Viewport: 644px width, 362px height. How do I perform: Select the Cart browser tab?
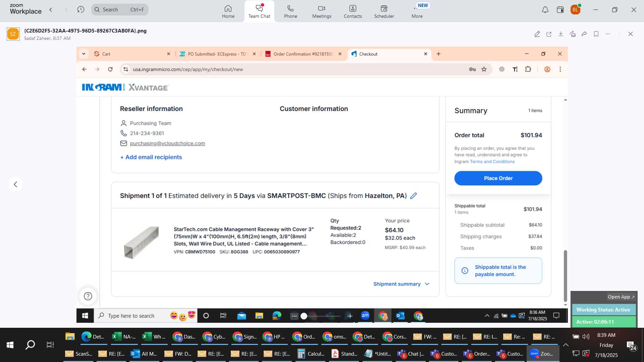point(132,54)
